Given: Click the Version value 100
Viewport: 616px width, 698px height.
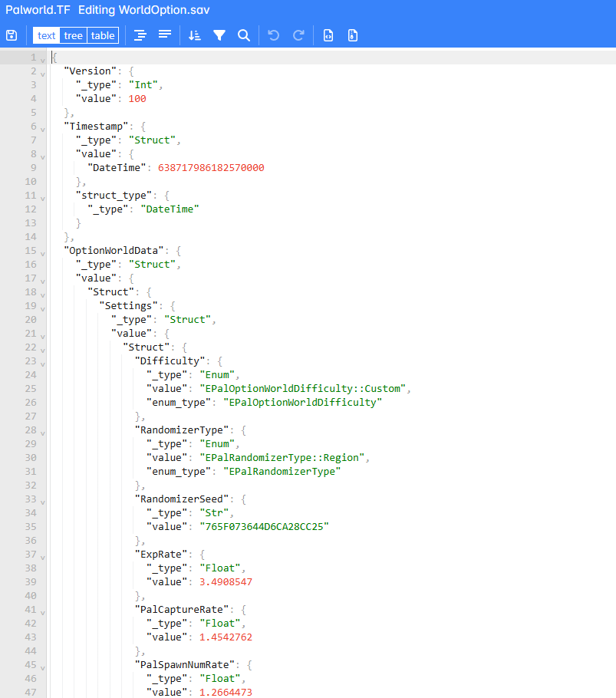Looking at the screenshot, I should click(x=137, y=99).
